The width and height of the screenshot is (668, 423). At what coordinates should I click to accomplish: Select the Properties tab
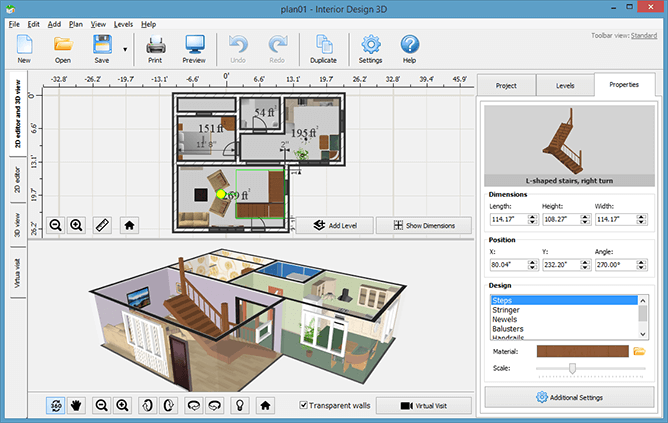pyautogui.click(x=624, y=85)
